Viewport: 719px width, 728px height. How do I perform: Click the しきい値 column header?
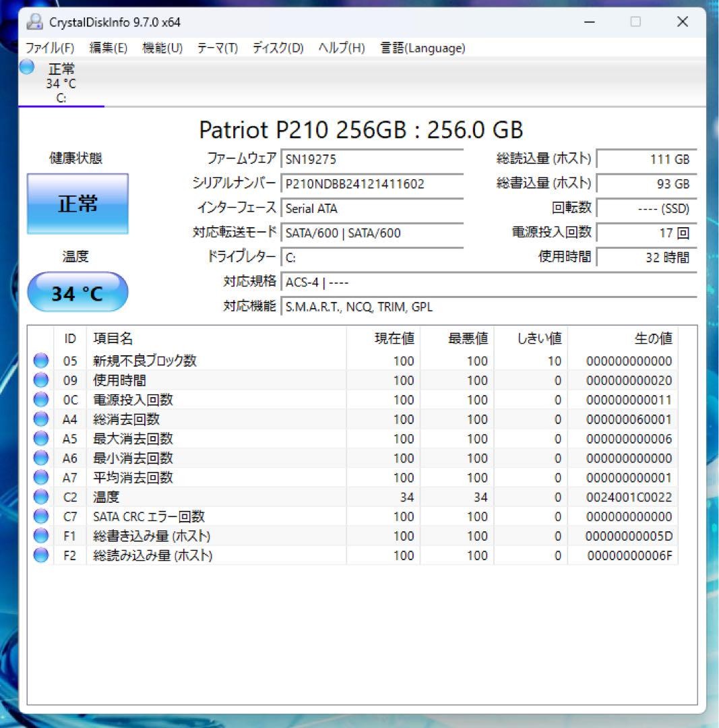tap(531, 338)
